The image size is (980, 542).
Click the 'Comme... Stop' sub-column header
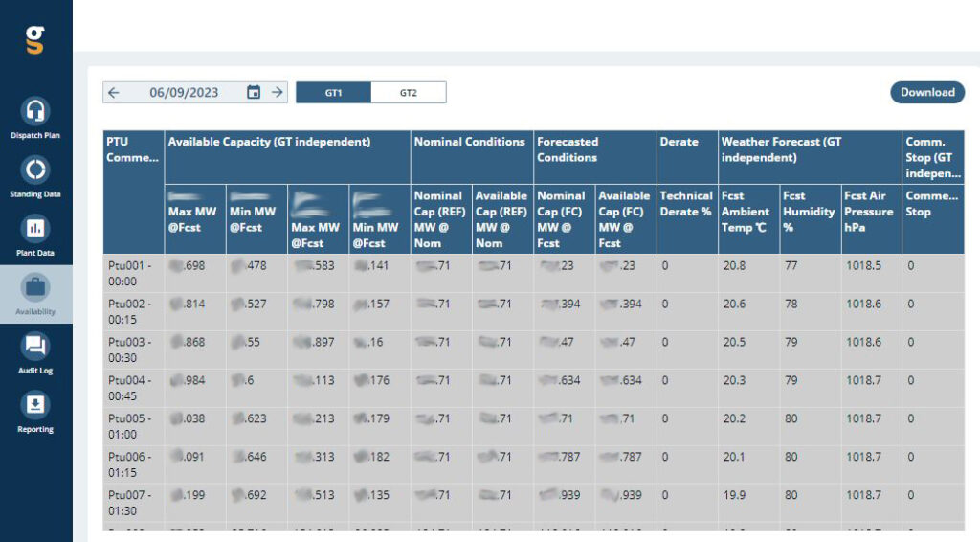933,218
